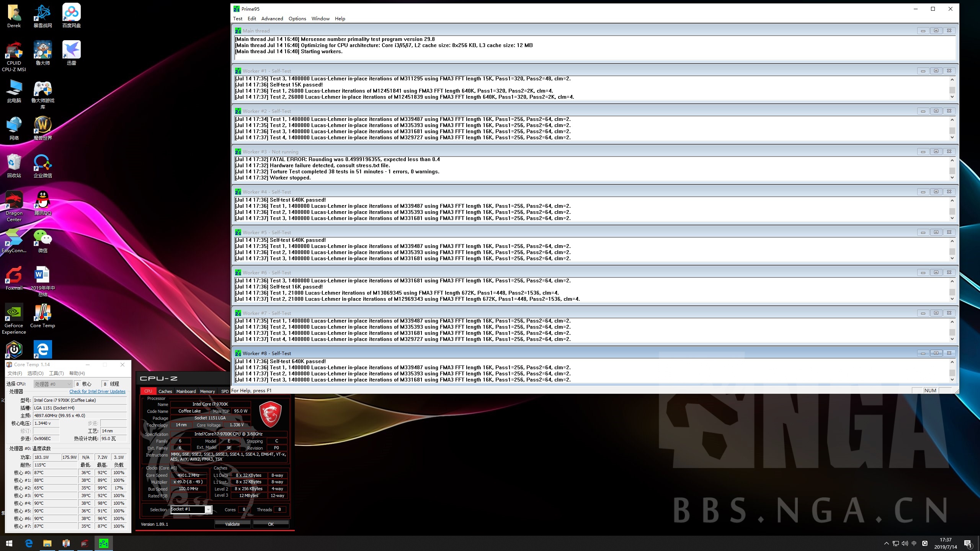Show hidden system tray icons chevron
This screenshot has width=980, height=551.
tap(886, 543)
